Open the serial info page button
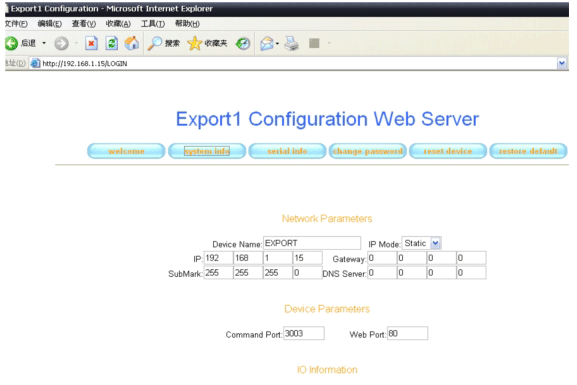The width and height of the screenshot is (577, 385). (x=287, y=151)
